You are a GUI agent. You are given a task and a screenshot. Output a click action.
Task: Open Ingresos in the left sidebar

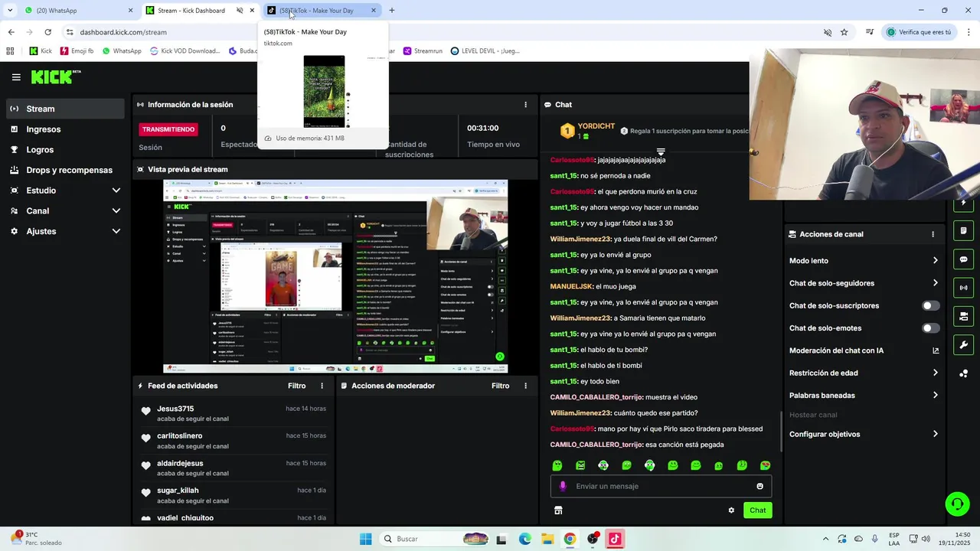tap(65, 129)
